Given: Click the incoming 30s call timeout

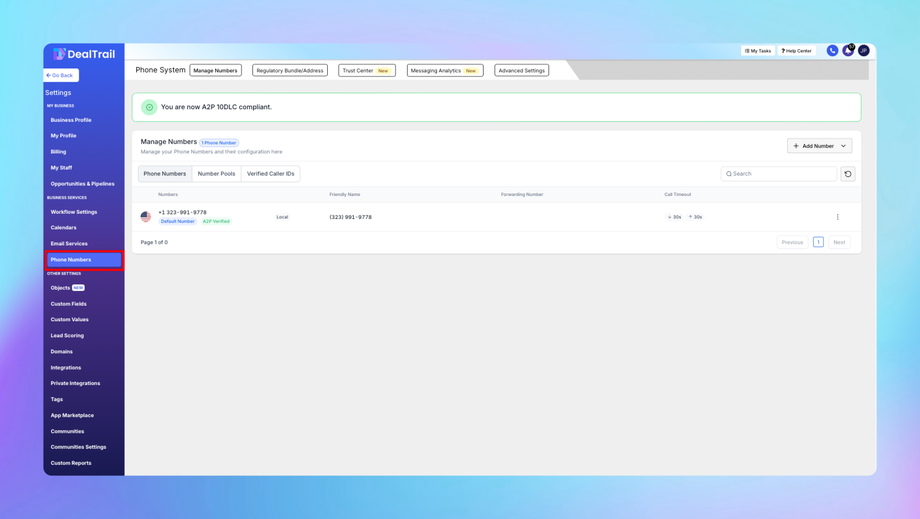Looking at the screenshot, I should (x=674, y=217).
